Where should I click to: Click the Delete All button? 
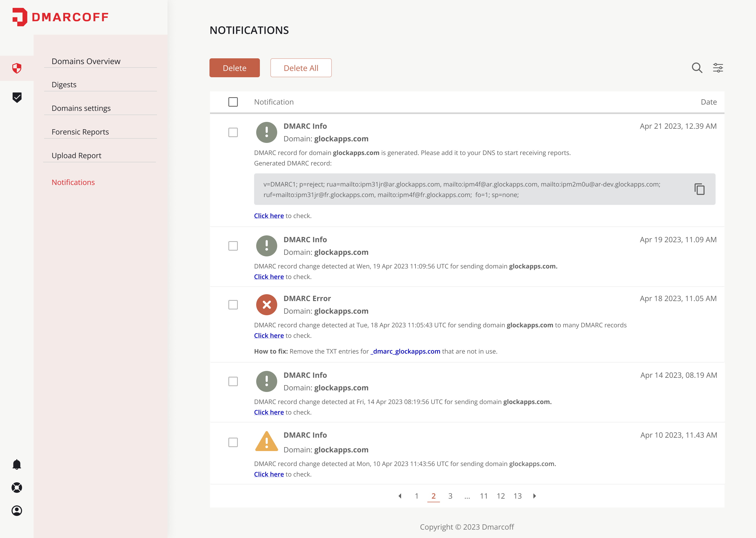coord(301,68)
